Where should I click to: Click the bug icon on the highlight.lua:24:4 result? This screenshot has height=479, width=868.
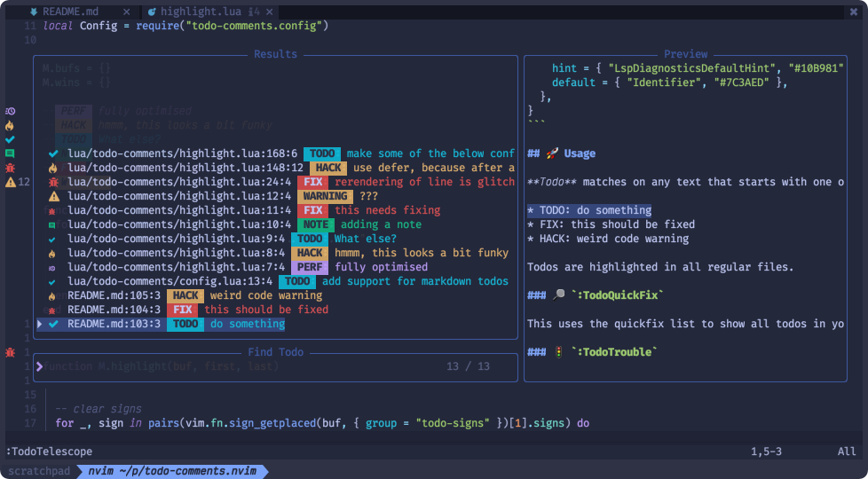53,182
